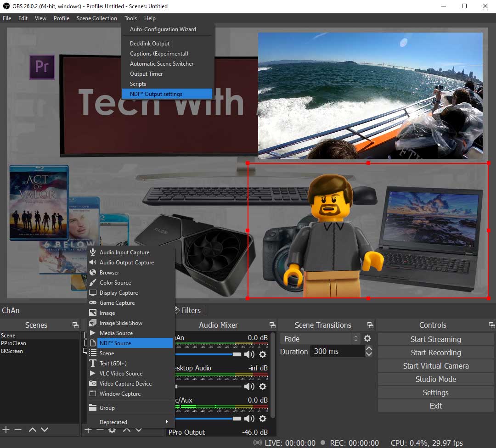Click the Desktop Audio volume slider
The height and width of the screenshot is (448, 496).
click(x=208, y=386)
